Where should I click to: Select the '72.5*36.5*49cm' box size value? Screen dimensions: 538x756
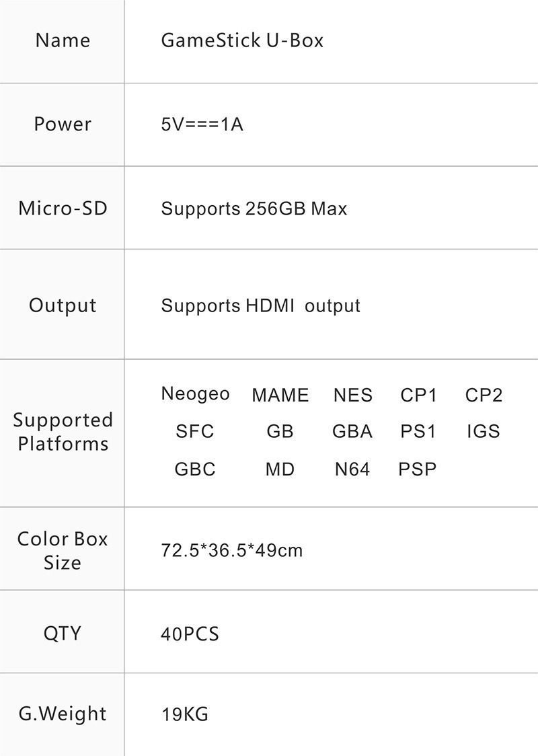click(x=232, y=551)
